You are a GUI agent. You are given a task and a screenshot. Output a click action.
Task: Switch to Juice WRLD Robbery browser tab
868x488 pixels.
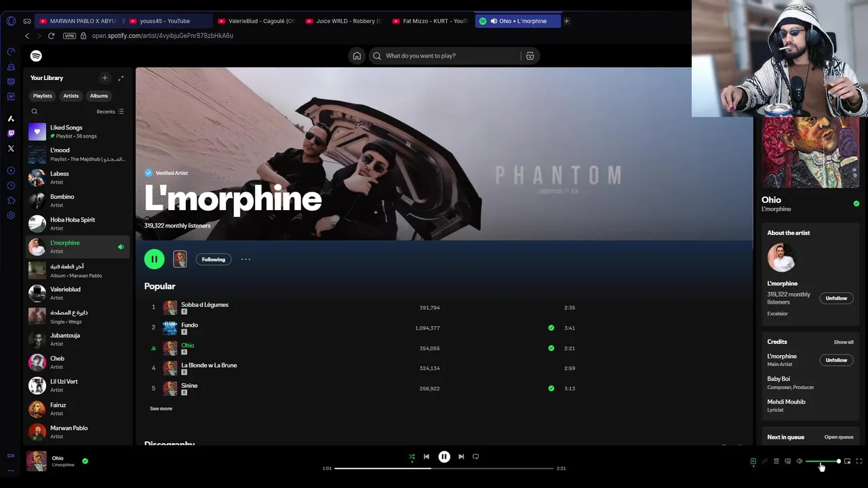coord(344,21)
